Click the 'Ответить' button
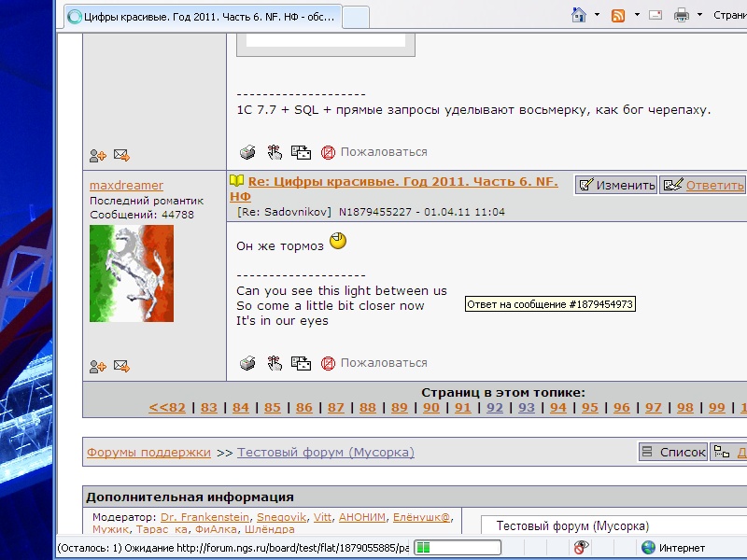This screenshot has width=747, height=560. click(702, 185)
